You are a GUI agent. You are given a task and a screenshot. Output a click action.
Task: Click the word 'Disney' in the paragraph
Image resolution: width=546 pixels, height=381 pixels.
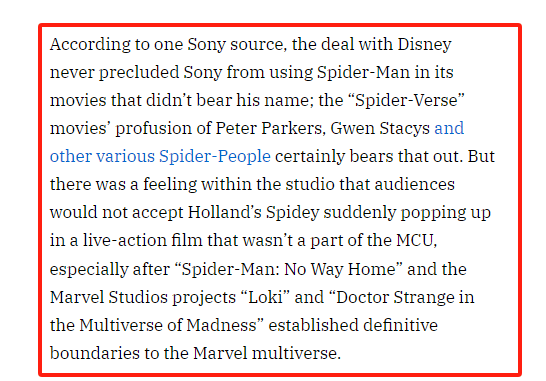pos(424,45)
